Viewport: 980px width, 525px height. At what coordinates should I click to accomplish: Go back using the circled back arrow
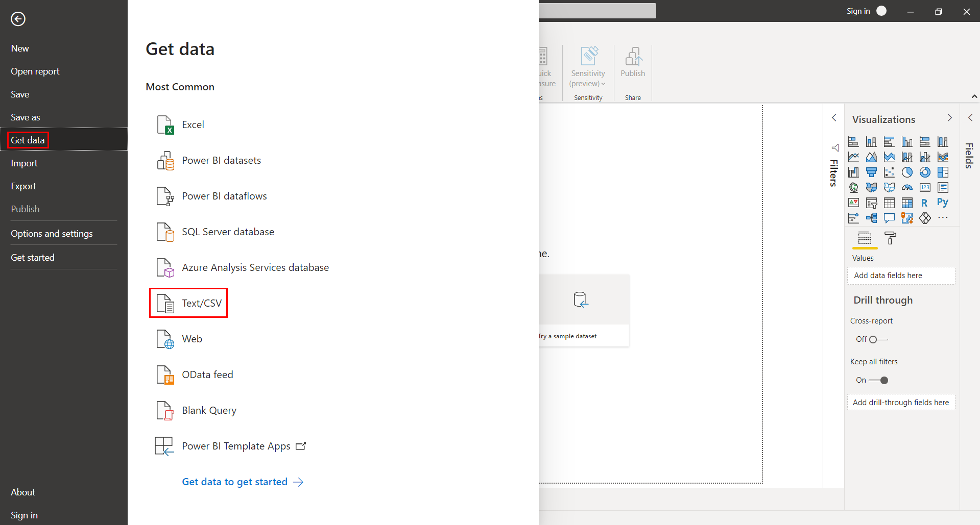pyautogui.click(x=18, y=19)
